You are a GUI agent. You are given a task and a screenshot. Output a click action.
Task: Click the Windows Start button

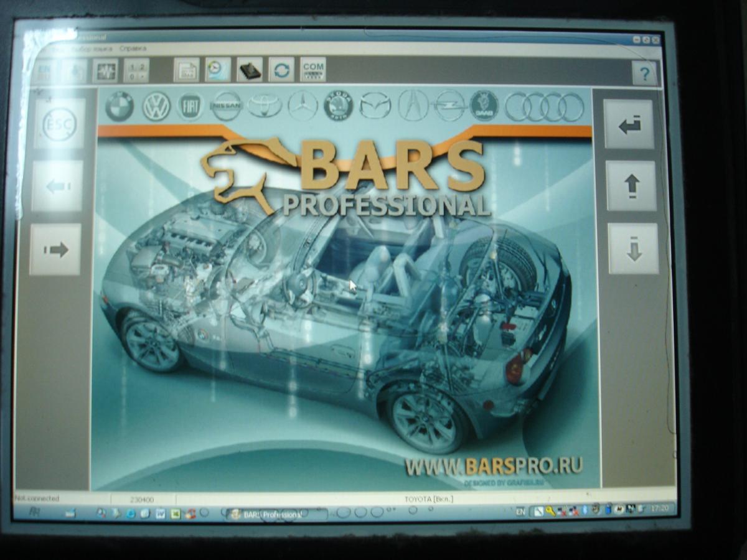tap(35, 512)
